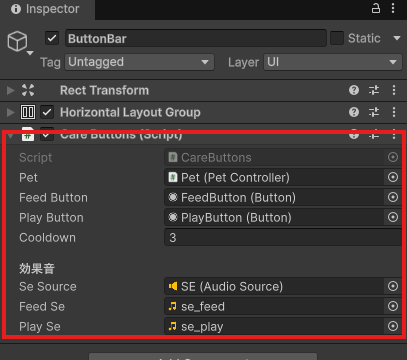The height and width of the screenshot is (360, 407).
Task: Open object picker for Feed Se
Action: [x=393, y=306]
